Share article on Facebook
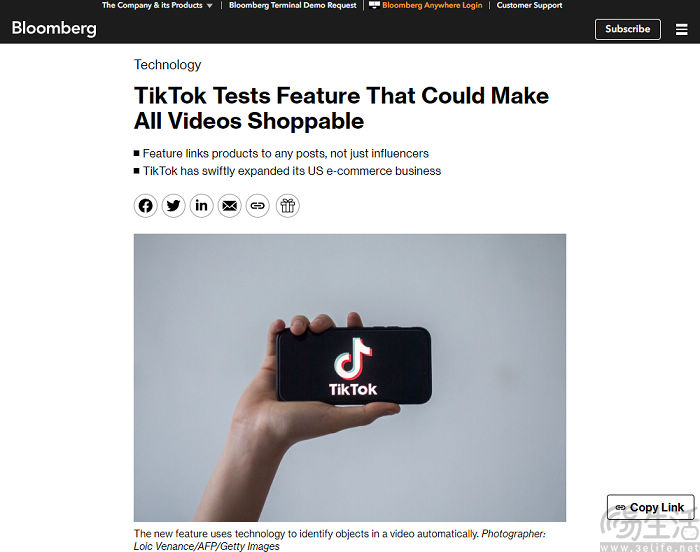This screenshot has width=700, height=552. [x=146, y=206]
